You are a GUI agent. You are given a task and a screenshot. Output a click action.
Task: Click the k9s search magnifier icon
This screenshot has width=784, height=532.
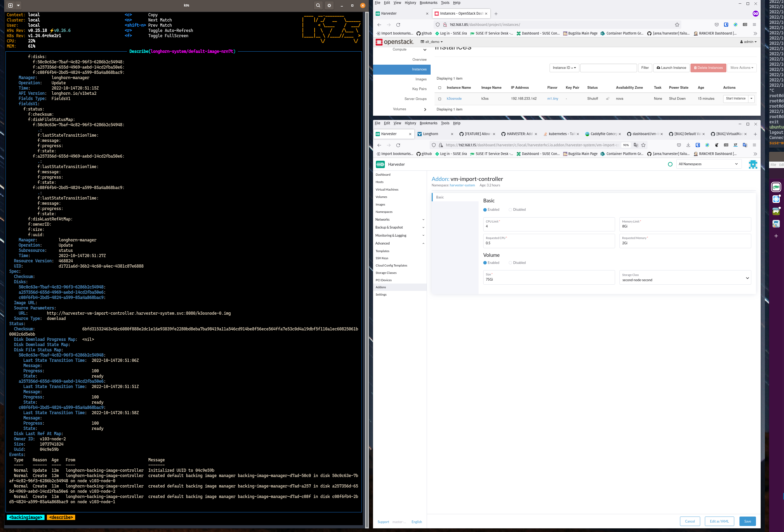tap(318, 5)
